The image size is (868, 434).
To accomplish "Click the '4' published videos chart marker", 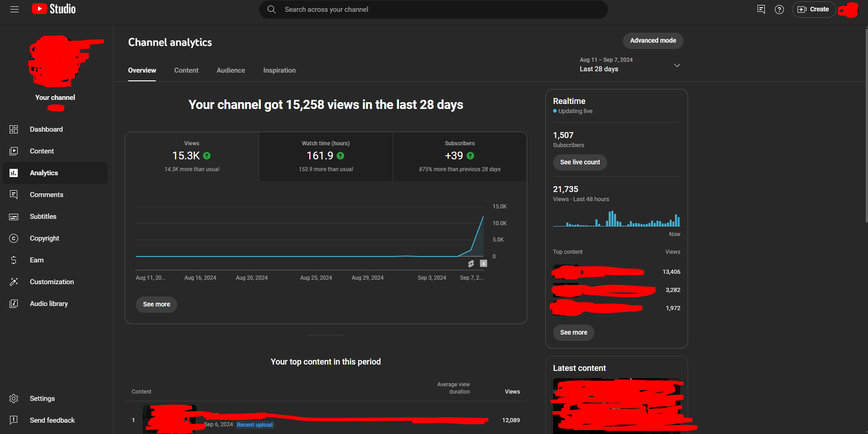I will click(x=484, y=263).
